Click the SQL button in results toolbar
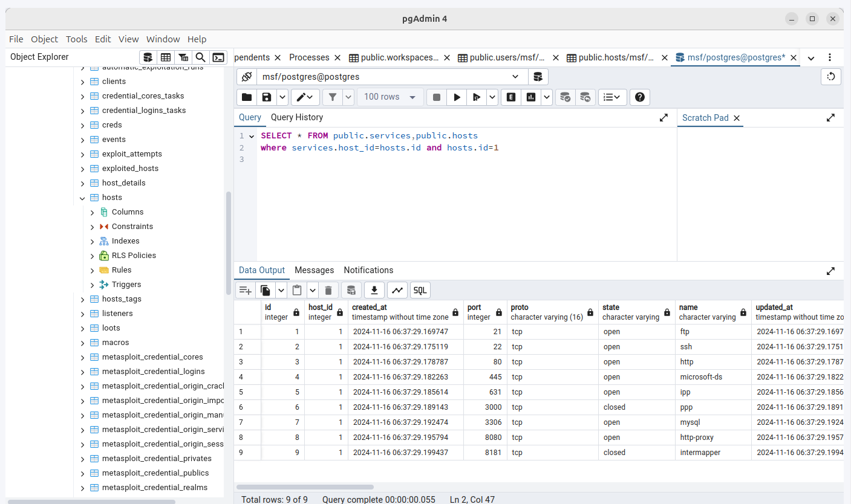 [420, 290]
